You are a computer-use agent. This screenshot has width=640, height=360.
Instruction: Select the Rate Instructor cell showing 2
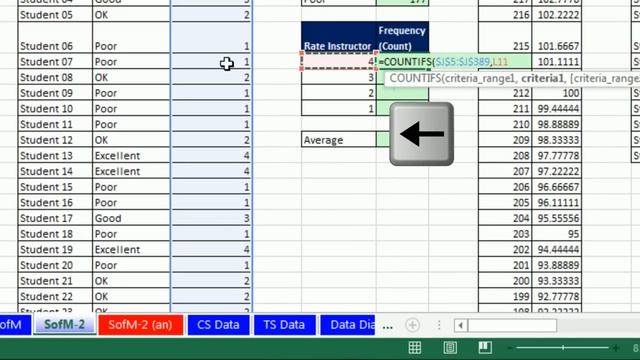[x=338, y=93]
